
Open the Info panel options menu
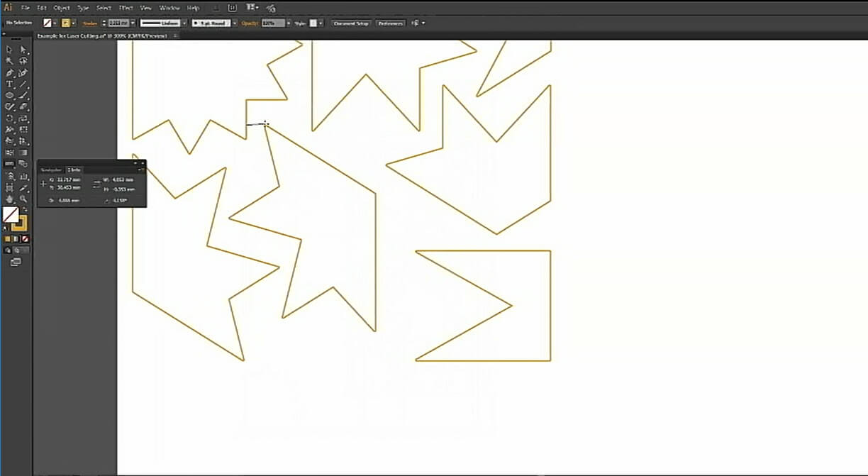(x=142, y=170)
